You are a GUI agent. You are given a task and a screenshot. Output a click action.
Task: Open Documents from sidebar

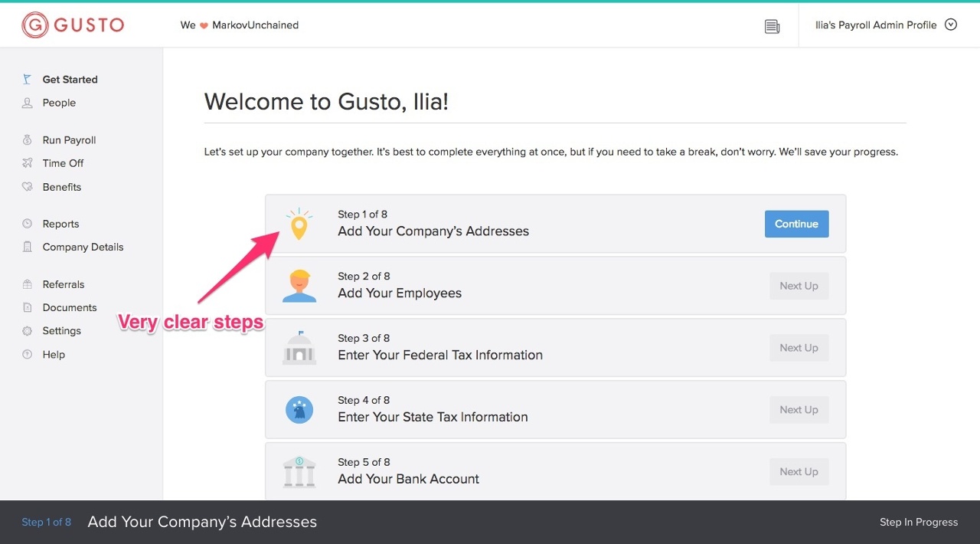(x=70, y=307)
